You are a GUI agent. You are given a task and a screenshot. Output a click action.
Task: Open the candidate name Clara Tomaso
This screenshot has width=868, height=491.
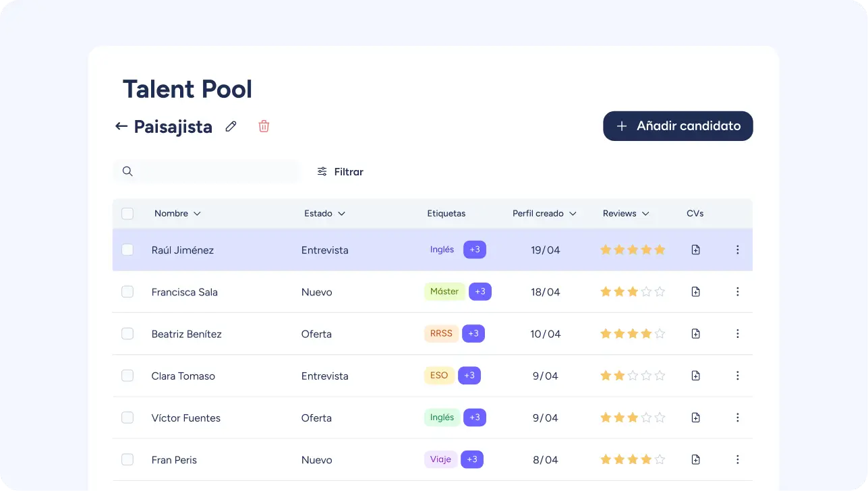183,376
